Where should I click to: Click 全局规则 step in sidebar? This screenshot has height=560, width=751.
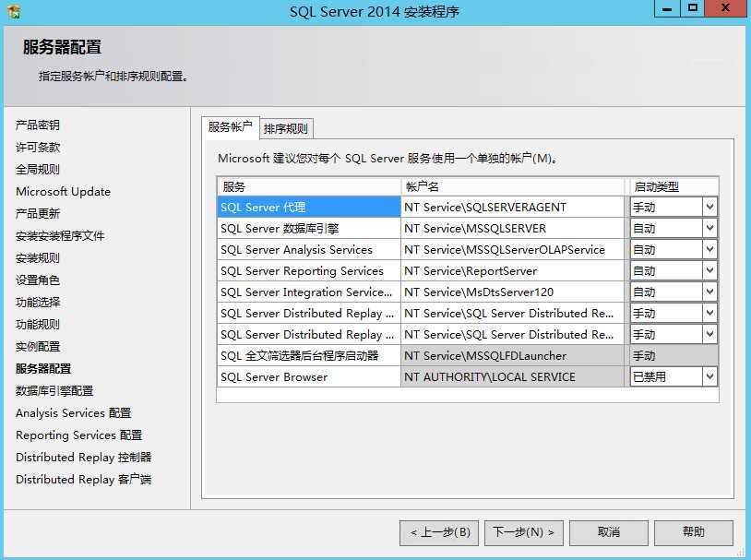pos(38,169)
